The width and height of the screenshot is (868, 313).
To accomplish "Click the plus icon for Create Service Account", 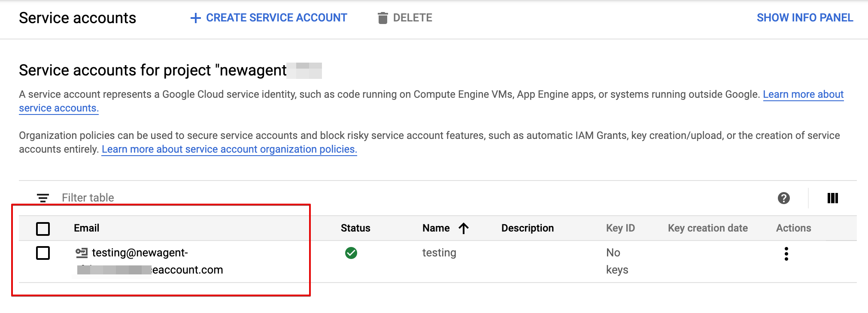I will 195,18.
